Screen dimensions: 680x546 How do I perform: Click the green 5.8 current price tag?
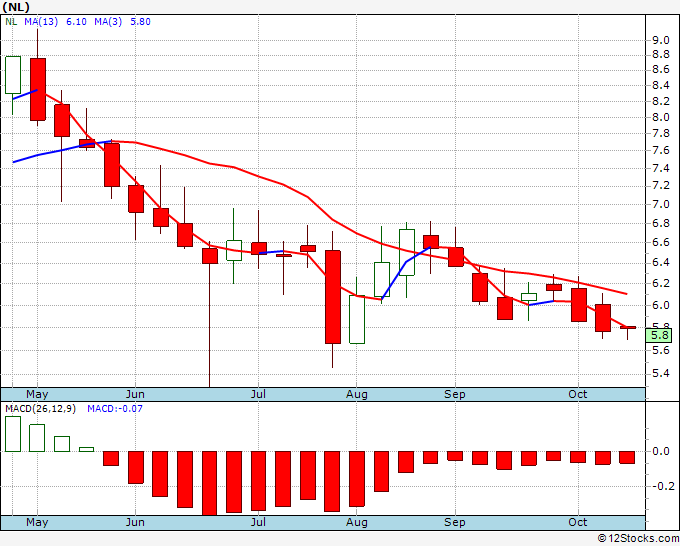pyautogui.click(x=659, y=335)
